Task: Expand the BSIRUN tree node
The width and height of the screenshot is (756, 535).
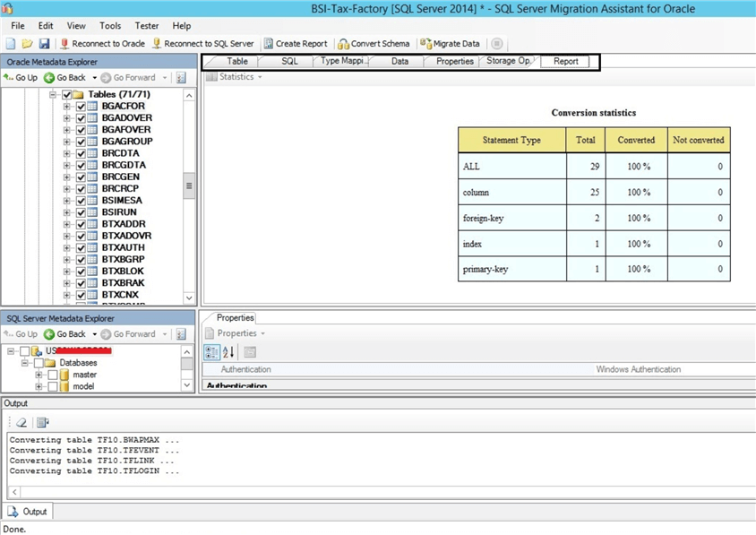Action: click(66, 211)
